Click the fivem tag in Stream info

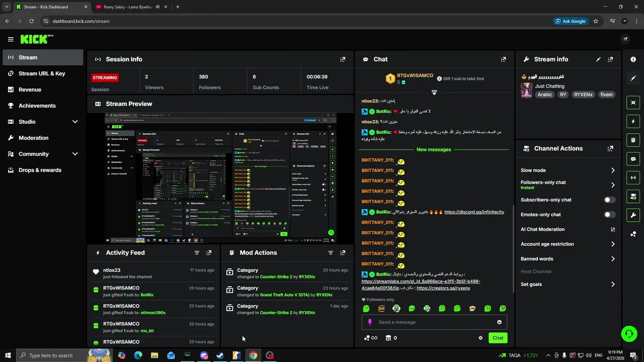pos(606,95)
